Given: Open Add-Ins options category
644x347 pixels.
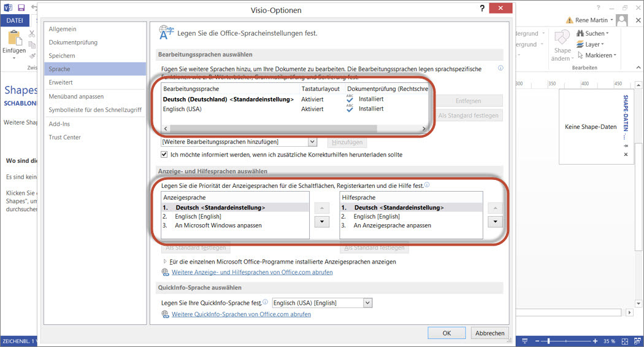Looking at the screenshot, I should [x=95, y=124].
